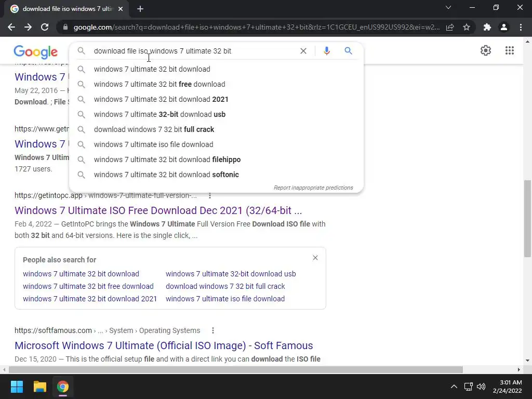
Task: Open related search 'windows 7 ultimate 32-bit download usb'
Action: tap(231, 274)
